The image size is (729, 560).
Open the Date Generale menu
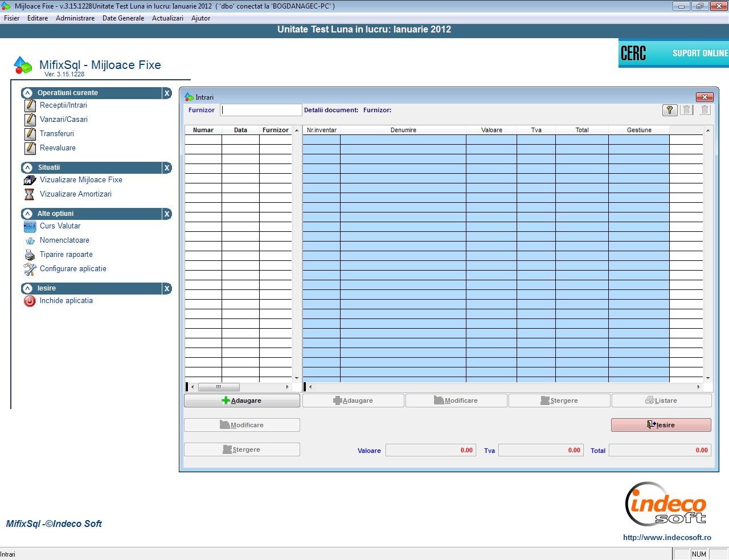[123, 18]
